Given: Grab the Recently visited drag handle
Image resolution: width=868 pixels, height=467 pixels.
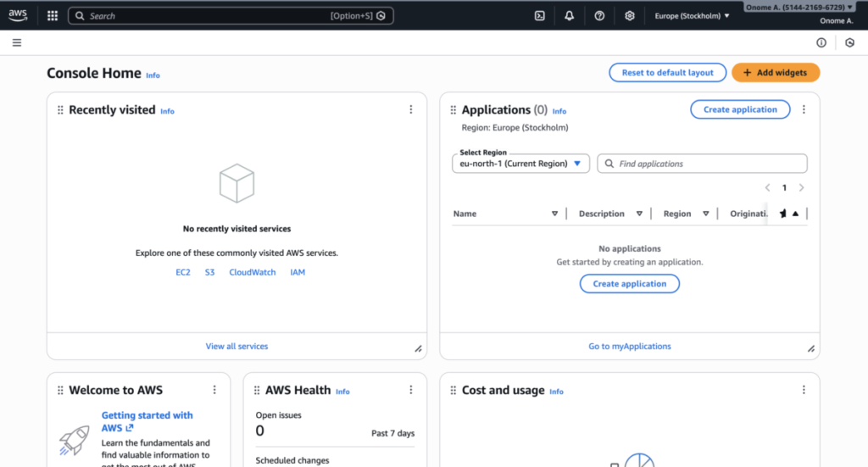Looking at the screenshot, I should pos(60,110).
